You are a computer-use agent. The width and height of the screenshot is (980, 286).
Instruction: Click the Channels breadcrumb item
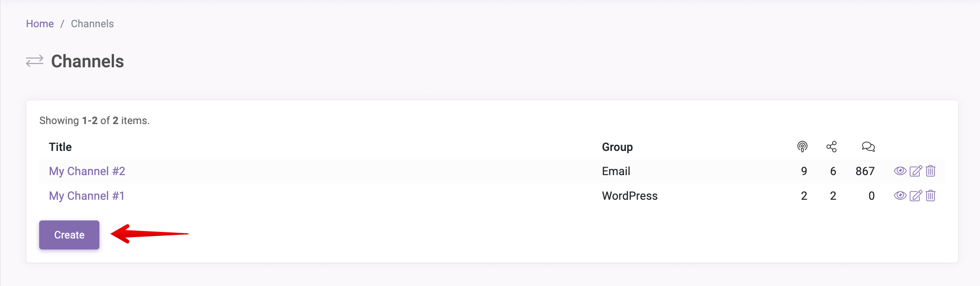(x=92, y=24)
